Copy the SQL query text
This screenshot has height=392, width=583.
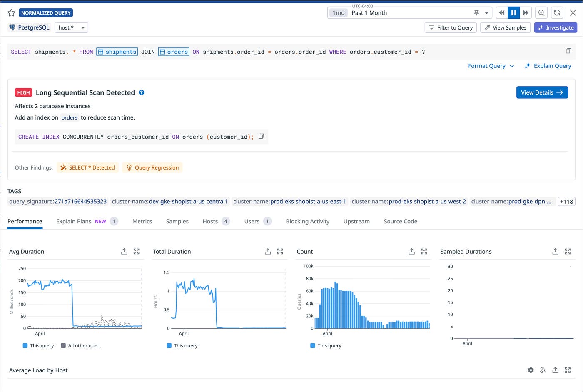tap(568, 51)
